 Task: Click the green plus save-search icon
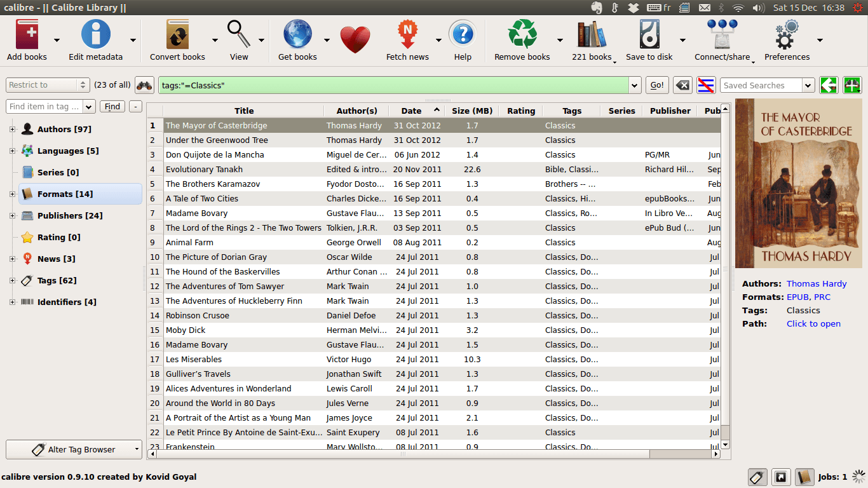click(x=852, y=85)
